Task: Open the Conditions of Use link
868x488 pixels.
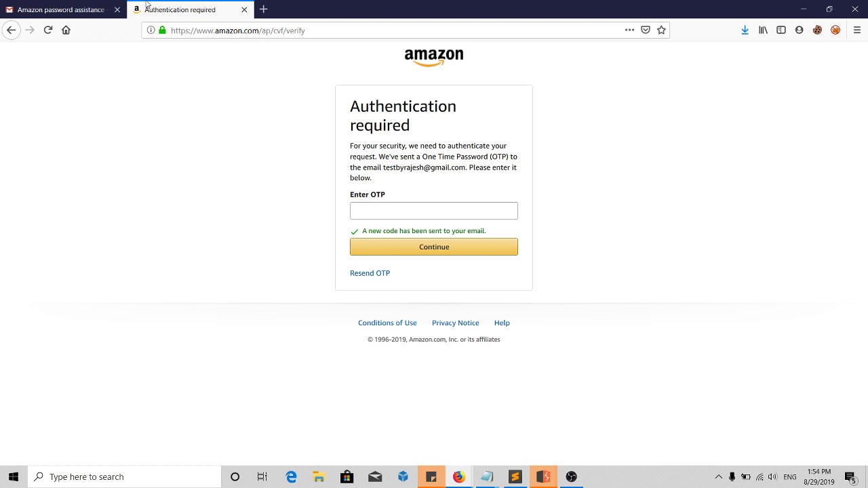Action: 387,323
